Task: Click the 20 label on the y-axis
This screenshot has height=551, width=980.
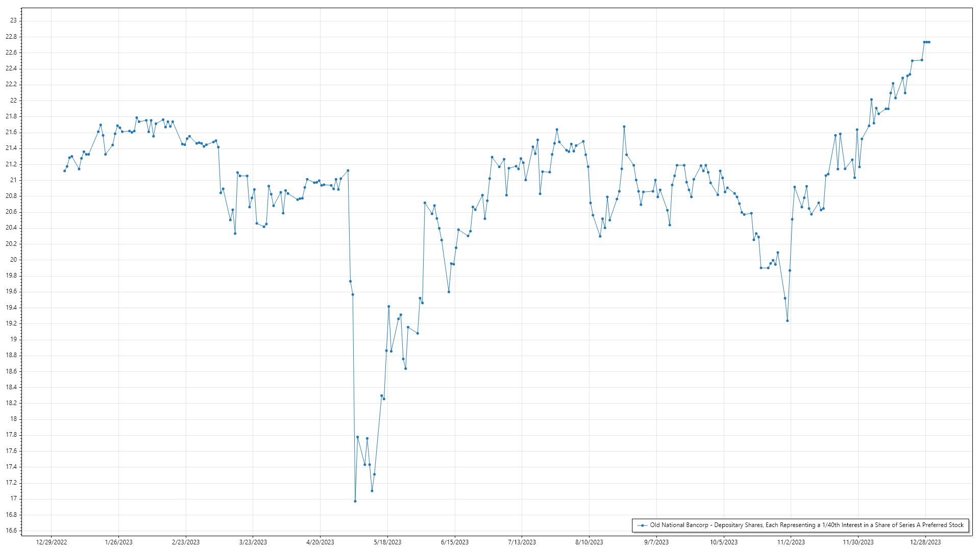Action: (13, 260)
